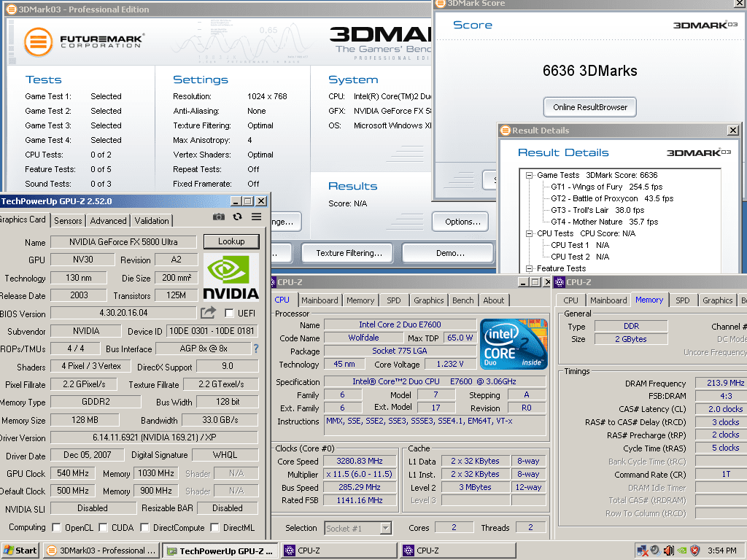Collapse the CPU Tests tree node
This screenshot has height=560, width=747.
click(529, 234)
